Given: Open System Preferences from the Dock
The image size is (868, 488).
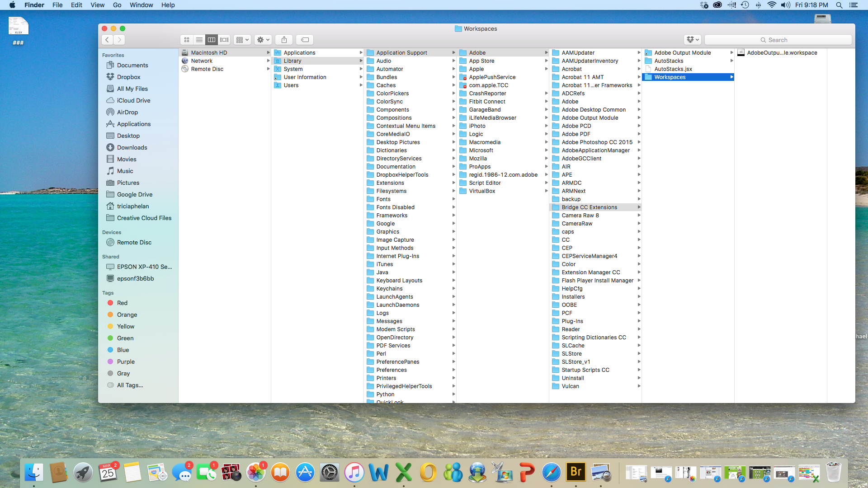Looking at the screenshot, I should point(330,472).
